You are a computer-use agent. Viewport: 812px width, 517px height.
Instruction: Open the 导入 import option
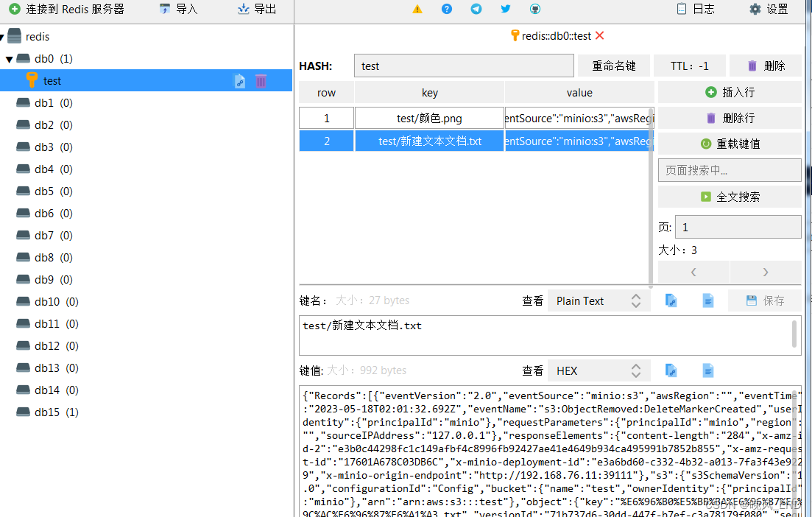179,9
